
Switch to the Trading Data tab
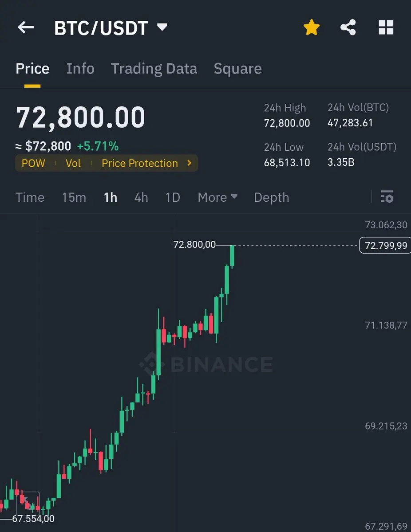[x=154, y=69]
